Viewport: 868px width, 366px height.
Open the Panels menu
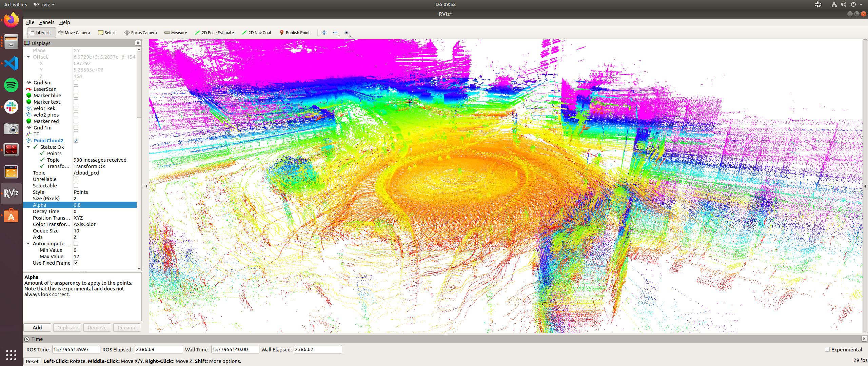tap(47, 22)
